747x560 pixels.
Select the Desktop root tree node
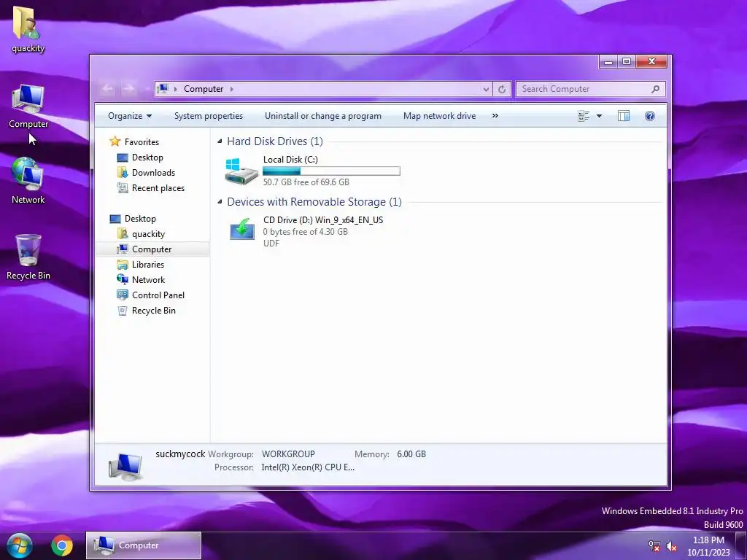coord(139,219)
